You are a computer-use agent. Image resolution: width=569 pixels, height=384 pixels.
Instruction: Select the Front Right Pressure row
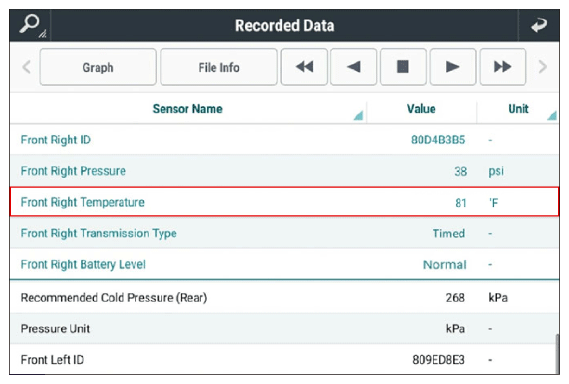(284, 171)
